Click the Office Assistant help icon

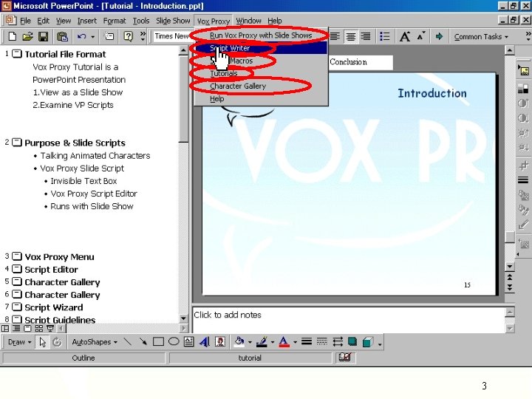click(129, 36)
